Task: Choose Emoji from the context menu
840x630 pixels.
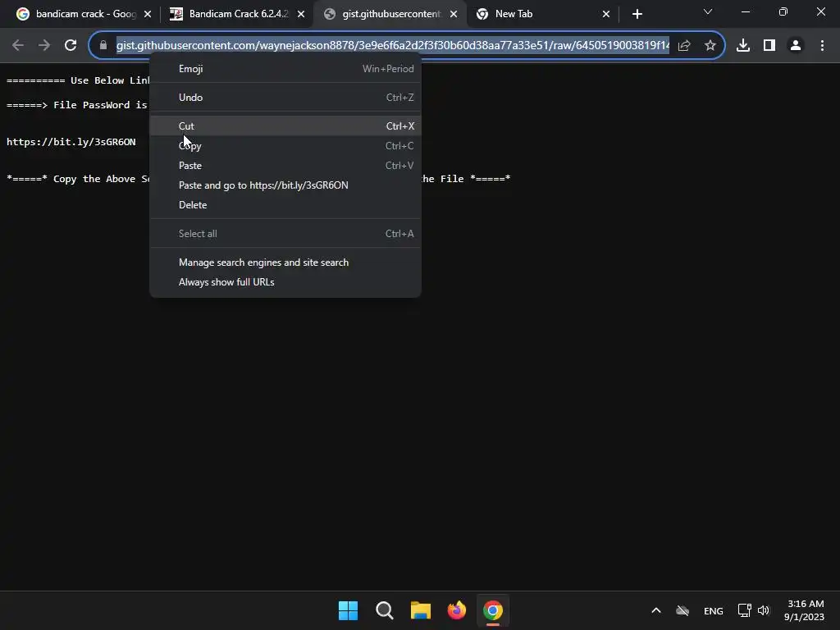Action: (285, 69)
